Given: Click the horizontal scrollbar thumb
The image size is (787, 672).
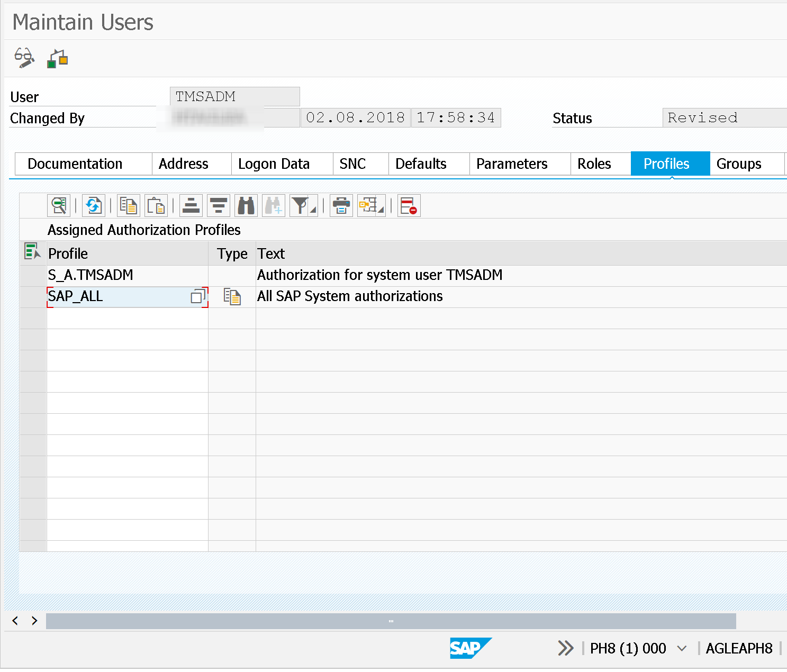Looking at the screenshot, I should (391, 621).
